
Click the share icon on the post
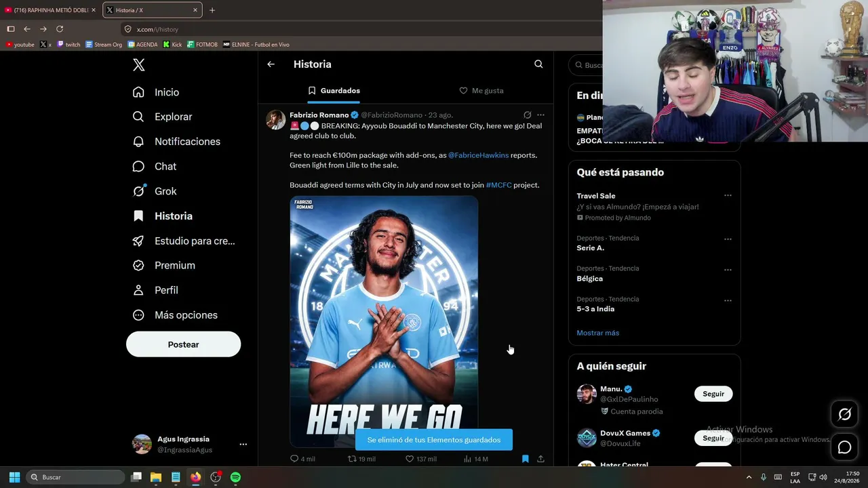tap(540, 459)
